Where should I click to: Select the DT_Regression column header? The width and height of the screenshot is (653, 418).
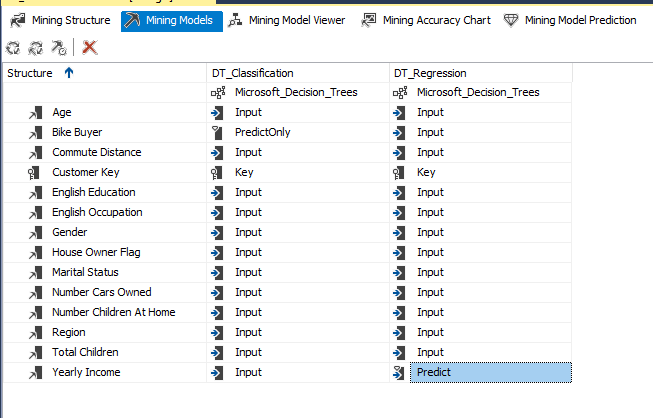tap(430, 73)
